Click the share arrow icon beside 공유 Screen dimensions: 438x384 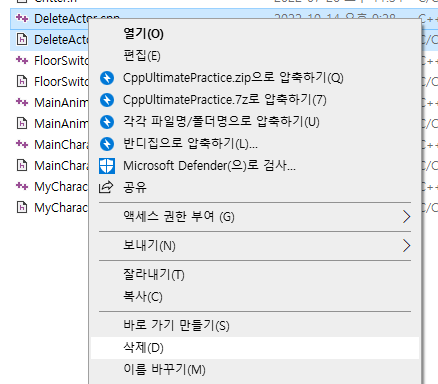(x=106, y=187)
